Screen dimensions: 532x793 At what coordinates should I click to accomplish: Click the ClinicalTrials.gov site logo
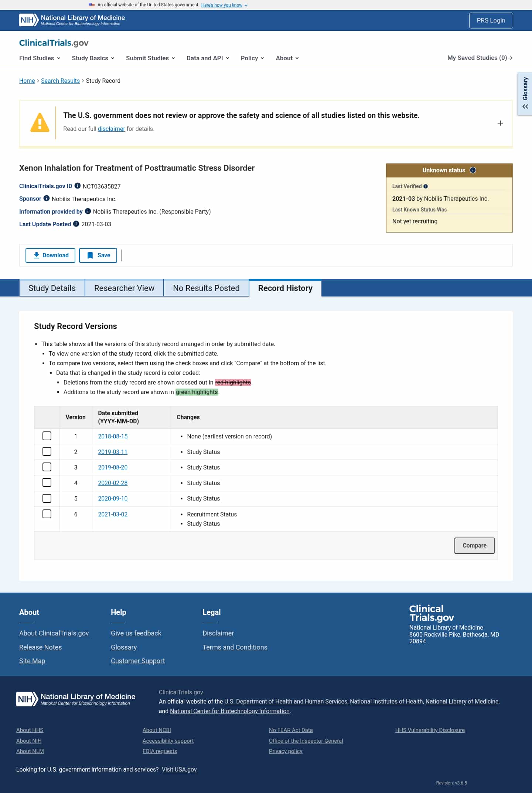point(54,43)
